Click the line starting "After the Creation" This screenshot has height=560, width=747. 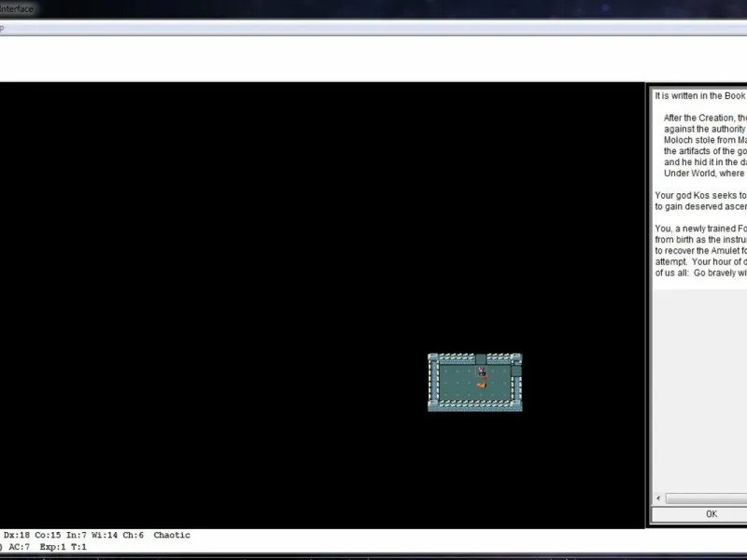(x=706, y=119)
